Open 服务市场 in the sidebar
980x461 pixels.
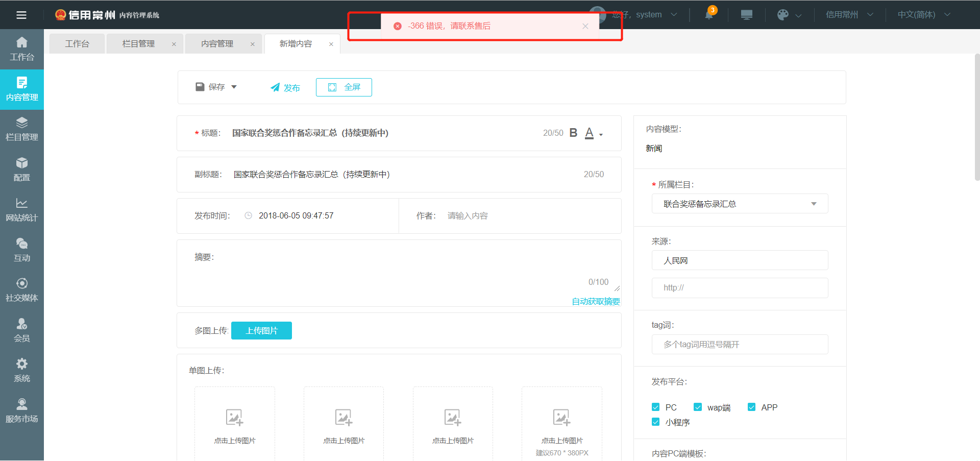click(21, 410)
